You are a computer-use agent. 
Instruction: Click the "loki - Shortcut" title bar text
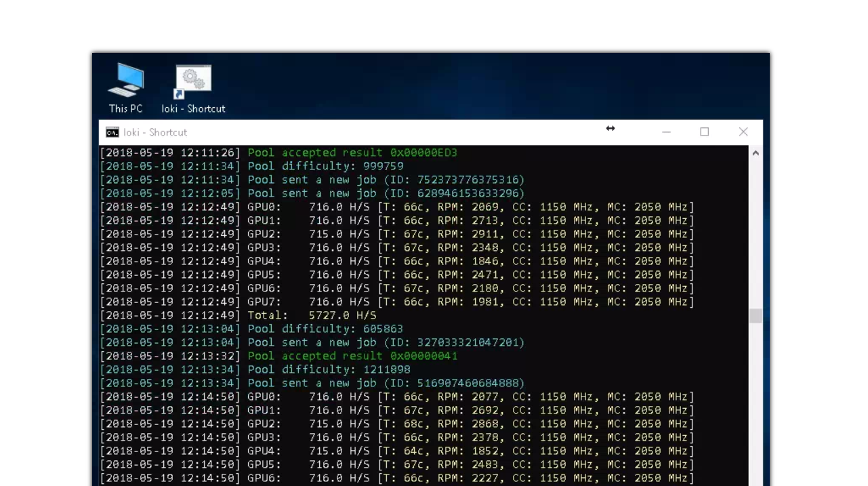click(x=155, y=132)
